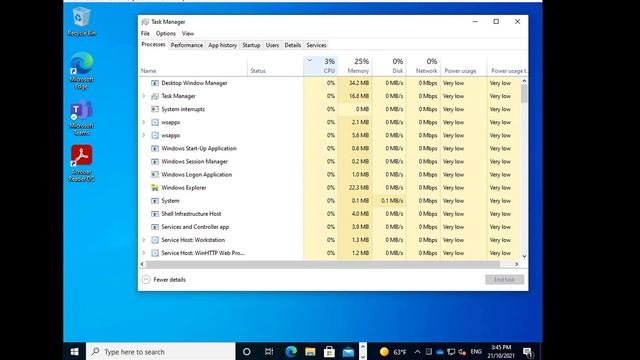Screen dimensions: 640x360
Task: Click the System process icon
Action: (x=155, y=200)
